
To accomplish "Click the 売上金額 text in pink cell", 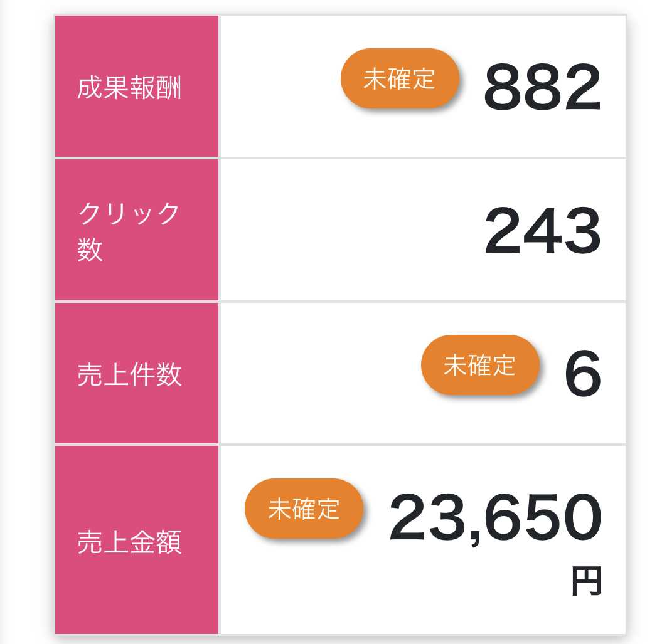I will pyautogui.click(x=129, y=543).
